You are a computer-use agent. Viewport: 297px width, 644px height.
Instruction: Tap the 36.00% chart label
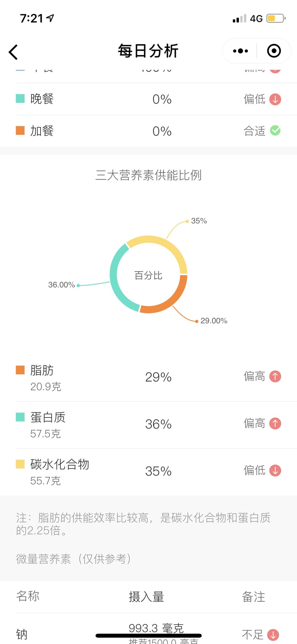pos(62,285)
